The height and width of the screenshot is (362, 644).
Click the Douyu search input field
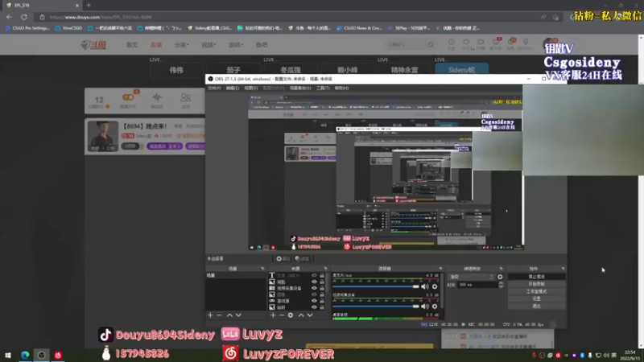coord(406,45)
